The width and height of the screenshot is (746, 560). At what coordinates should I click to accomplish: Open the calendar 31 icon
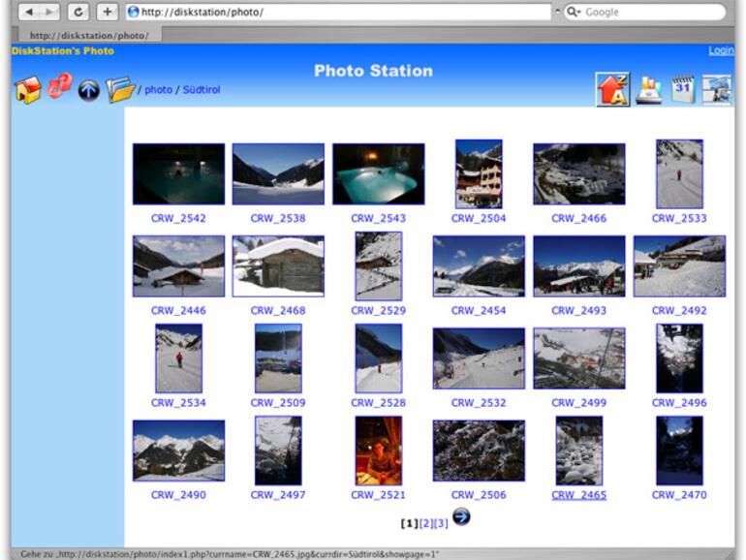(683, 89)
